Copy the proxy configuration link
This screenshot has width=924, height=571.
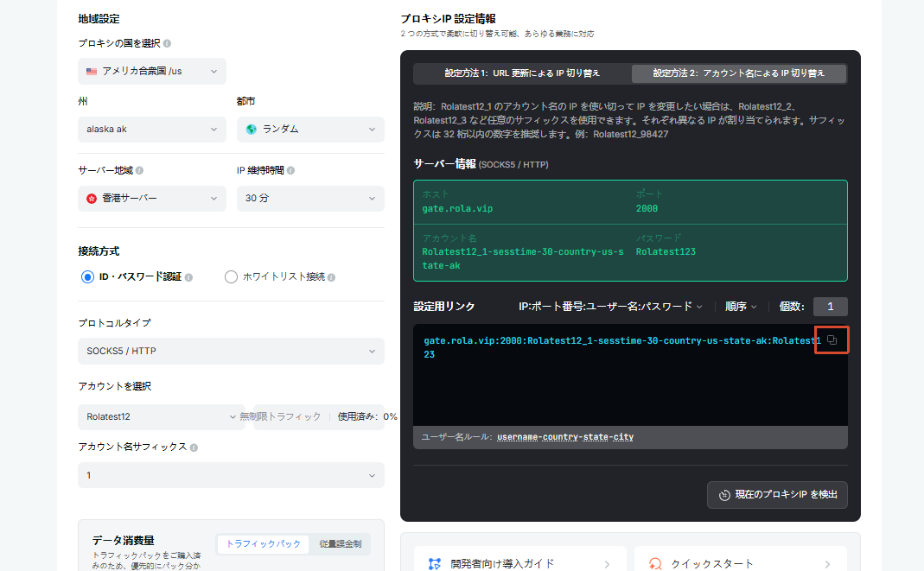[x=832, y=339]
